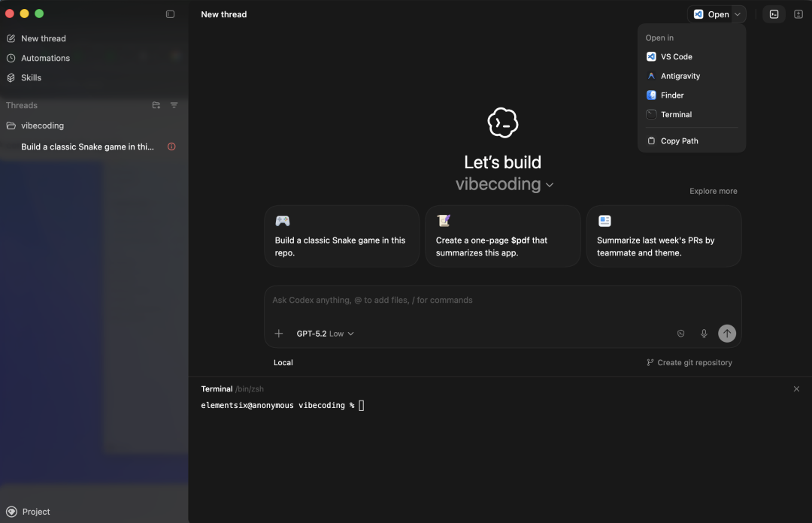Image resolution: width=812 pixels, height=523 pixels.
Task: Pick the Build a classic Snake game card
Action: 342,236
